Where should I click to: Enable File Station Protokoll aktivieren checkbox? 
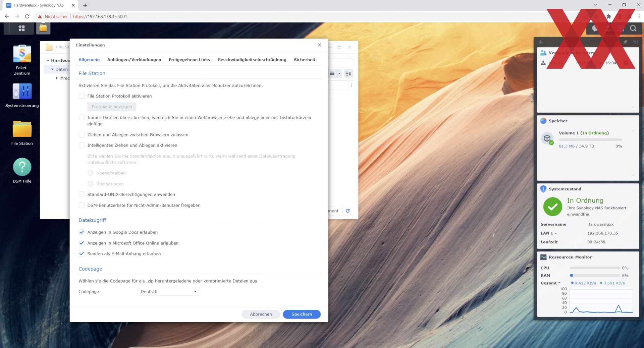pyautogui.click(x=82, y=96)
